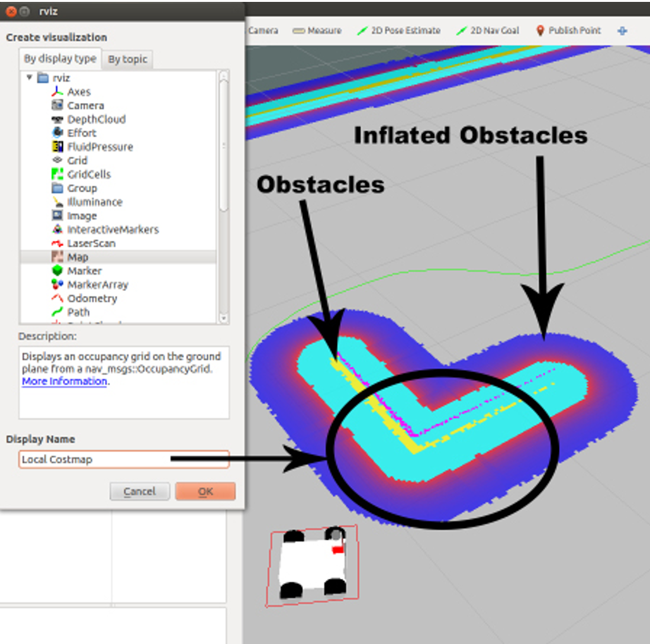This screenshot has height=644, width=650.
Task: Click the Cancel button
Action: tap(140, 492)
